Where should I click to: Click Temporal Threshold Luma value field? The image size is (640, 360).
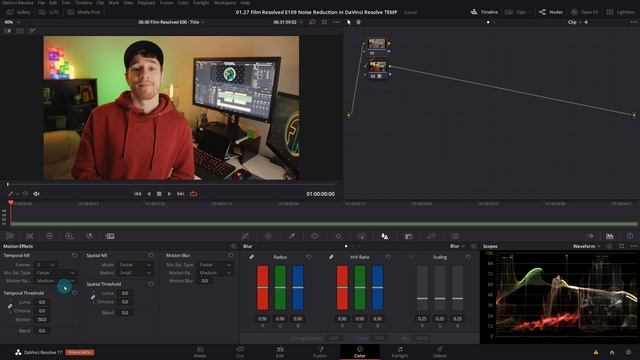coord(42,302)
